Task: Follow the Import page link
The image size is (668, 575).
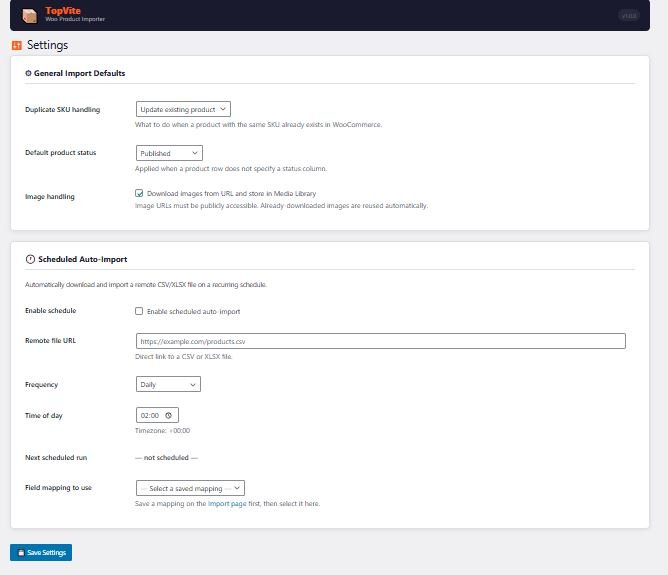Action: click(x=225, y=504)
